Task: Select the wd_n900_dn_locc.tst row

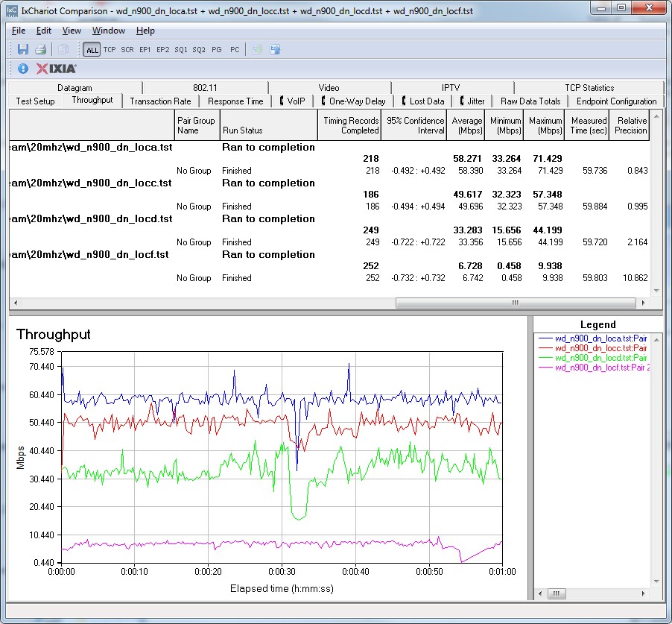Action: click(x=329, y=183)
